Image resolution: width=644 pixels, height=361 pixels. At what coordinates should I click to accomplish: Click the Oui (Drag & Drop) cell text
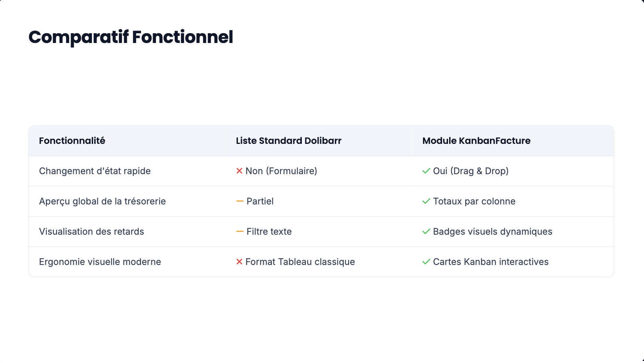point(471,171)
